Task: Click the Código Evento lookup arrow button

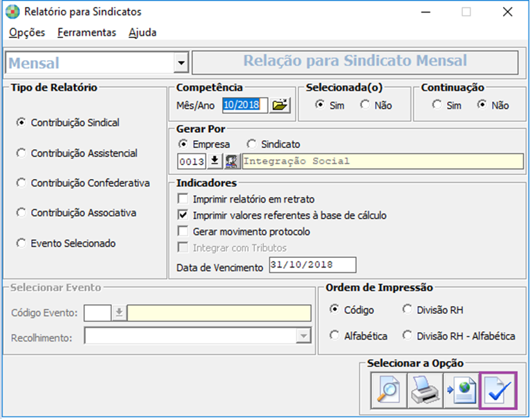Action: click(119, 313)
